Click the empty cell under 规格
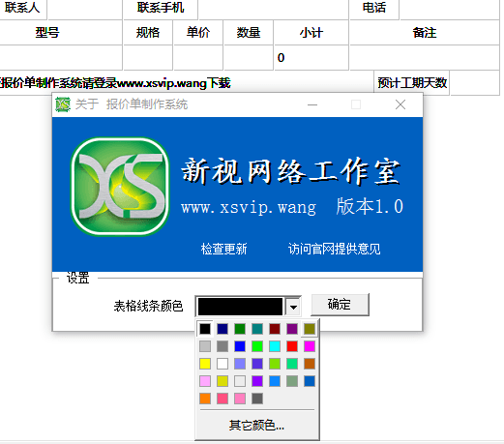This screenshot has width=504, height=444. [148, 58]
